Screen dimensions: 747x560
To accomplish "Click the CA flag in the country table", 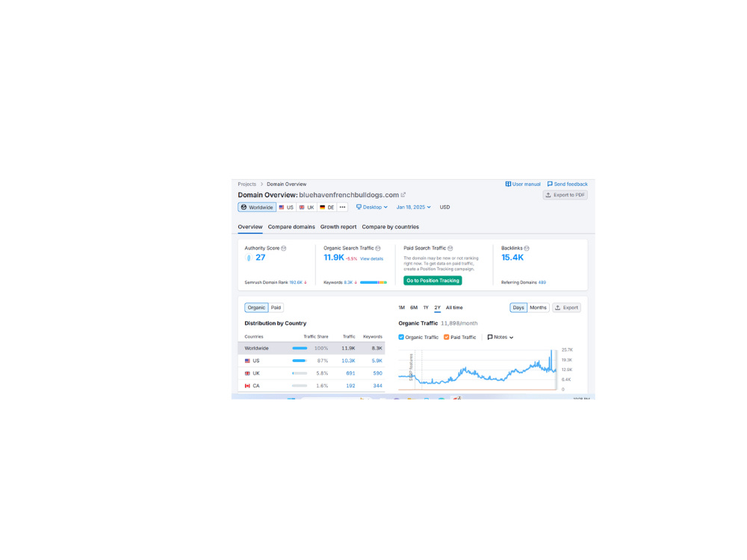I will pos(247,386).
